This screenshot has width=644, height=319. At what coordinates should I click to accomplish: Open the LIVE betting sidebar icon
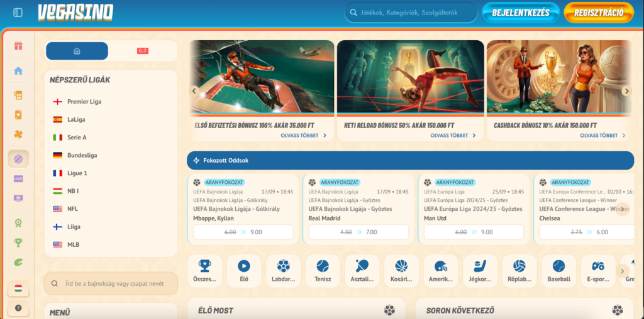(x=18, y=179)
